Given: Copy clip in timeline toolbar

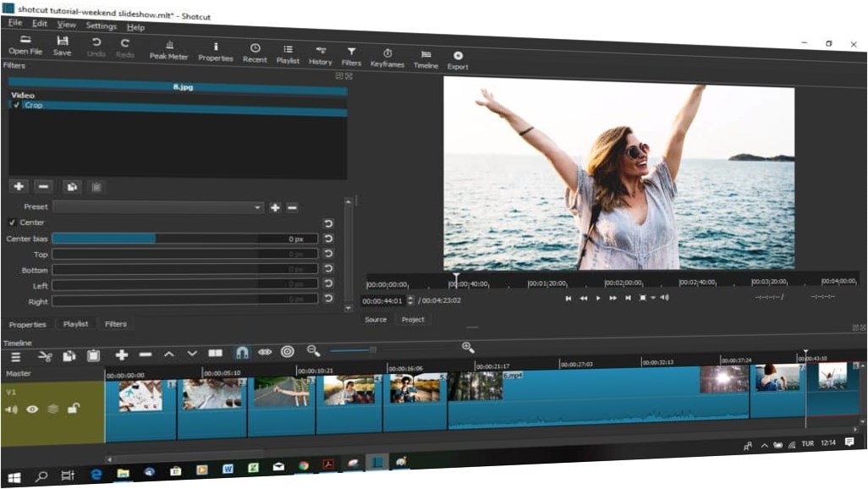Looking at the screenshot, I should [69, 356].
